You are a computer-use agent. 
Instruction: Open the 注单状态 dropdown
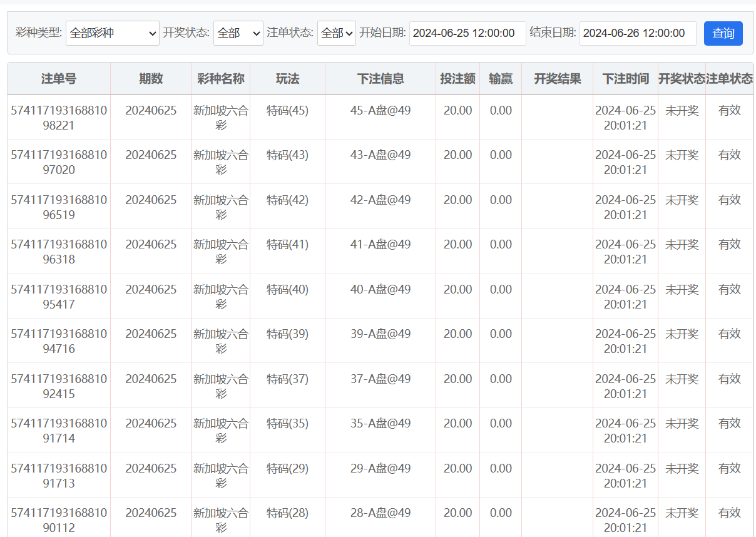(337, 33)
